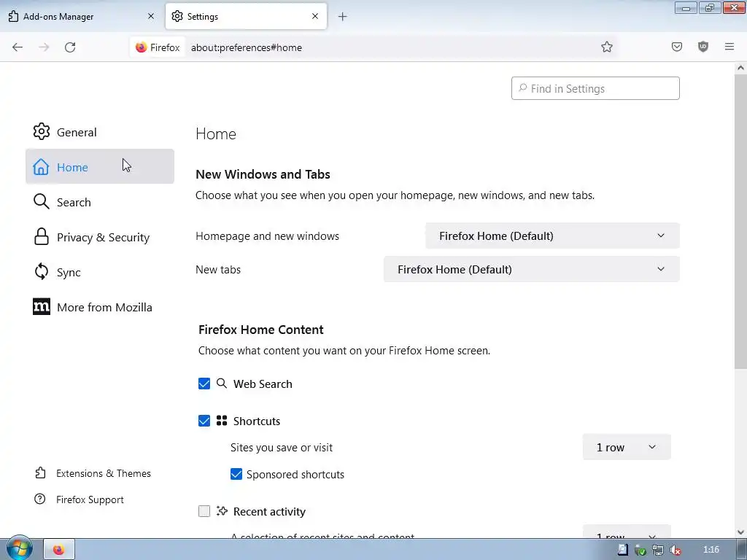Click the Shortcuts grid icon
Viewport: 747px width, 560px height.
pyautogui.click(x=222, y=421)
